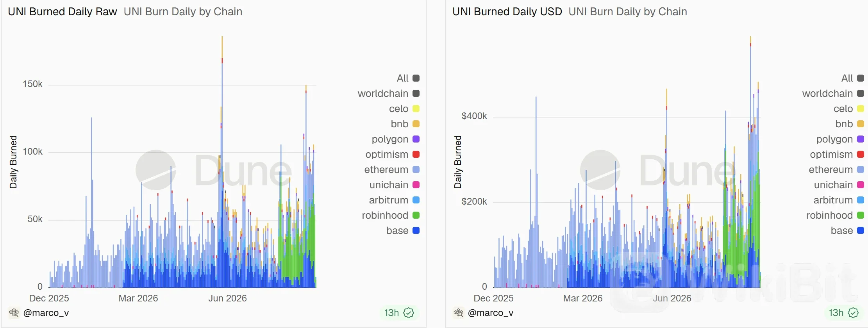Toggle bnb legend label in Daily Raw chart
The width and height of the screenshot is (868, 328).
(x=400, y=124)
